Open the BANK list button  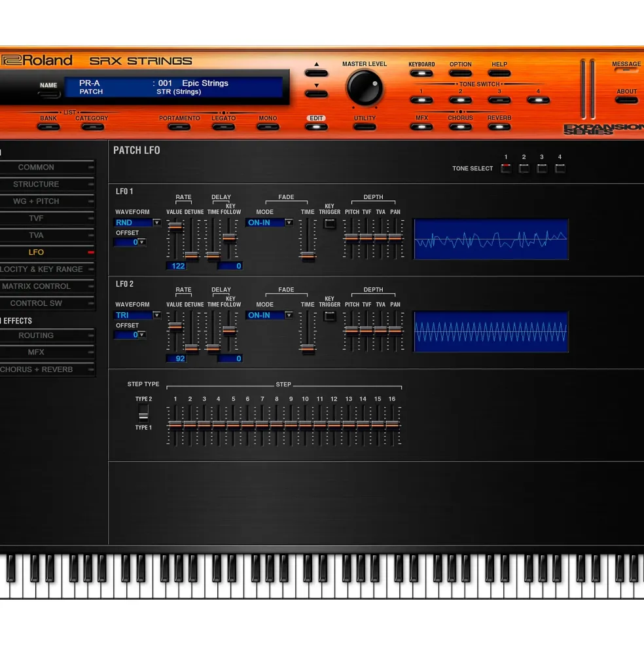tap(48, 127)
